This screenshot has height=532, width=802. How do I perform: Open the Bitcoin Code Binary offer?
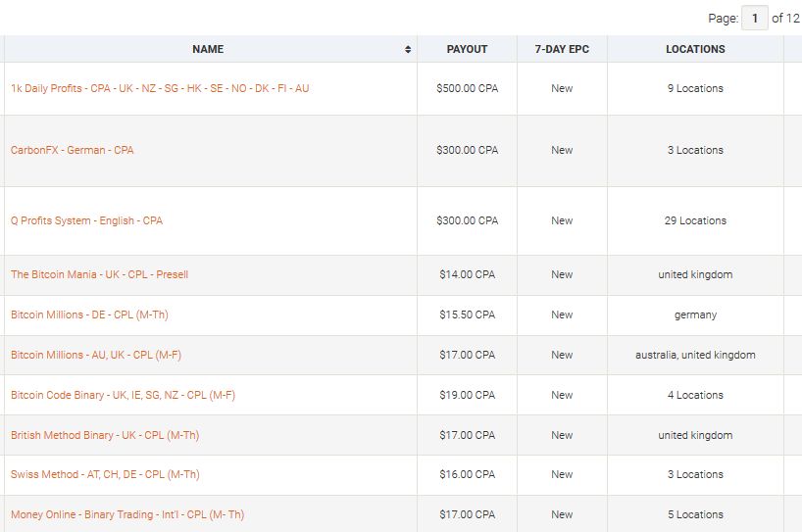[x=123, y=395]
